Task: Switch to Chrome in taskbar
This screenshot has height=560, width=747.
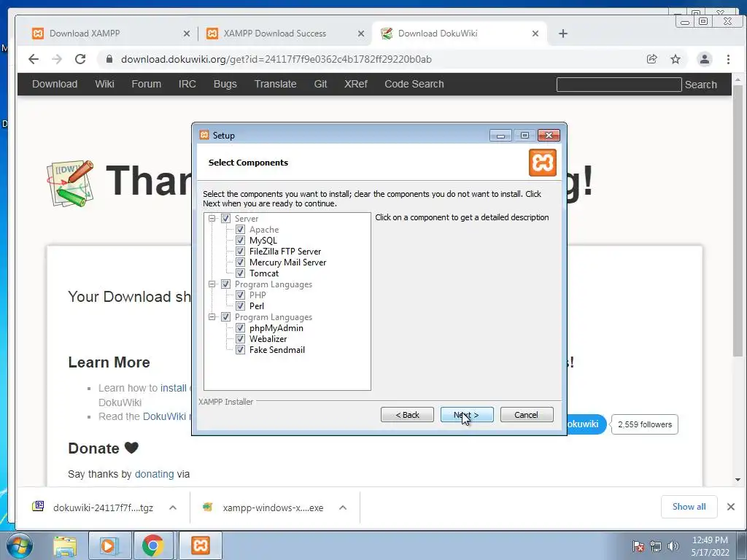Action: tap(153, 545)
